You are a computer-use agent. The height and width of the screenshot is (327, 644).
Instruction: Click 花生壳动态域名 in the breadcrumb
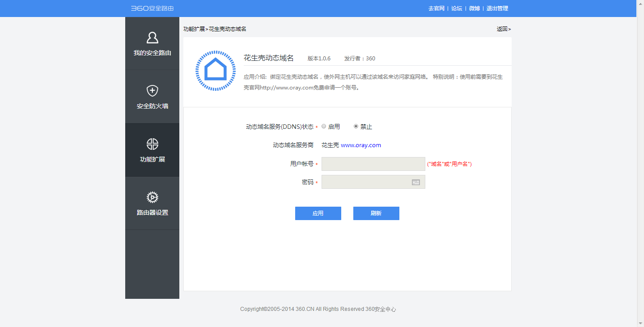228,29
